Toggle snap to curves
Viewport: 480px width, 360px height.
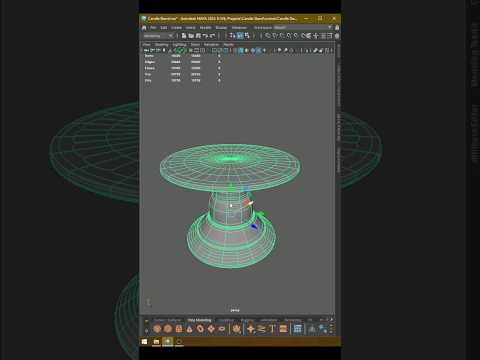(275, 35)
